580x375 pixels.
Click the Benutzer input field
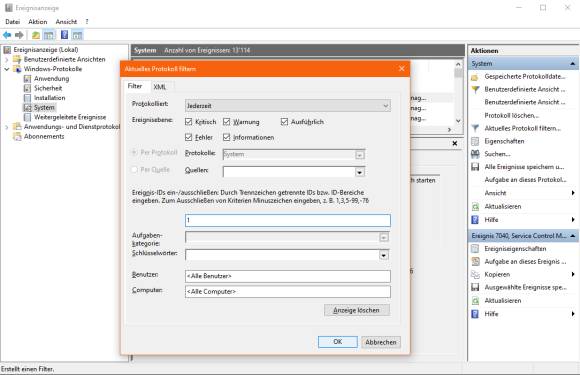(287, 276)
